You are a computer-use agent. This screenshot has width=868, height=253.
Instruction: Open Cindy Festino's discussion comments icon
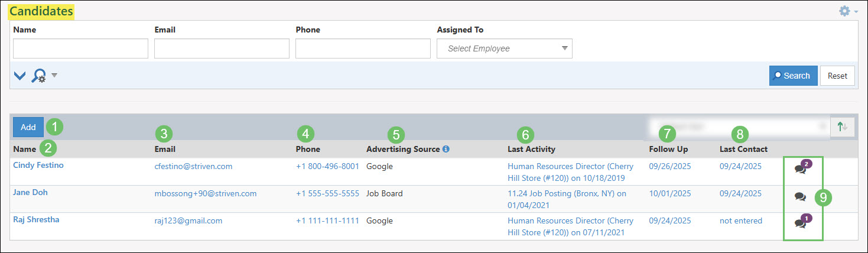(x=801, y=169)
